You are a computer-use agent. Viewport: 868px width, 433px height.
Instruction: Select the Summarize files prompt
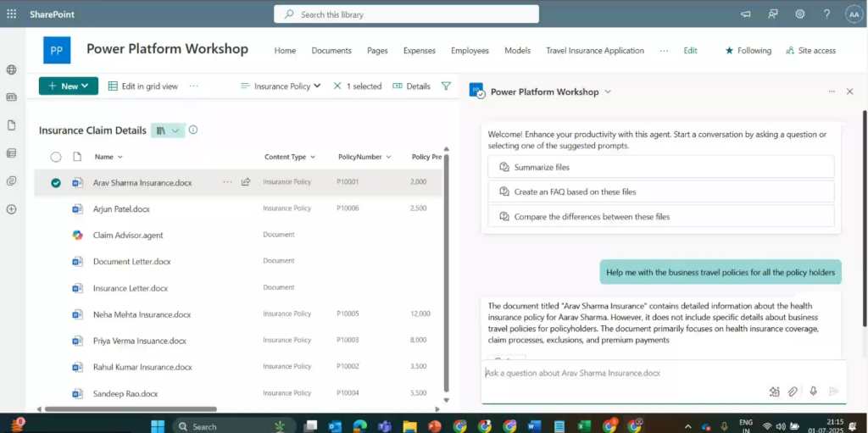(661, 167)
